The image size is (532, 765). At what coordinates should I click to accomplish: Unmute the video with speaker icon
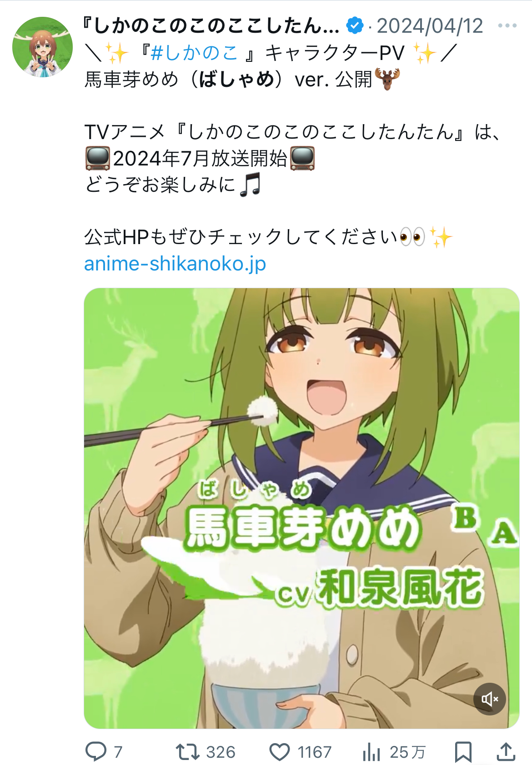coord(490,699)
